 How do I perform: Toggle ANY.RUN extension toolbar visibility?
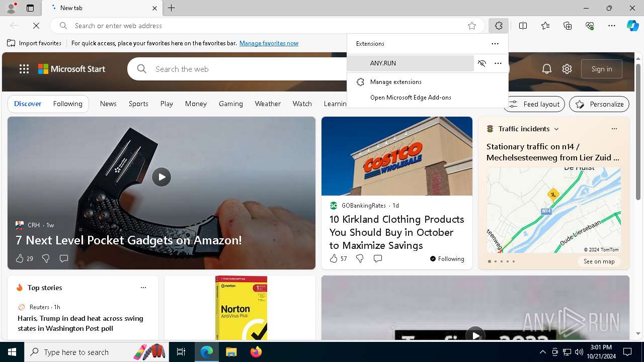click(x=482, y=63)
